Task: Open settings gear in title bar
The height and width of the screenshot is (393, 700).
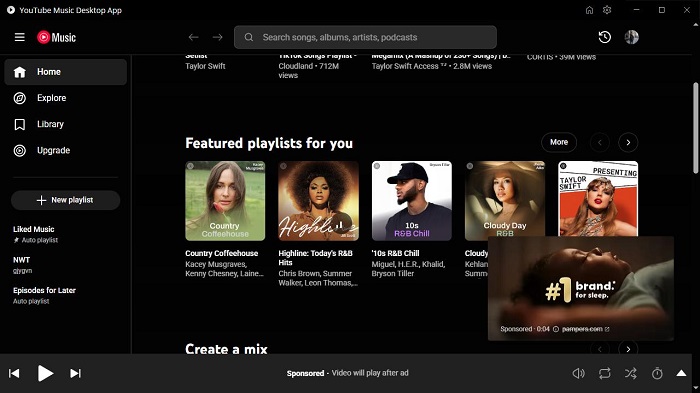Action: point(607,10)
